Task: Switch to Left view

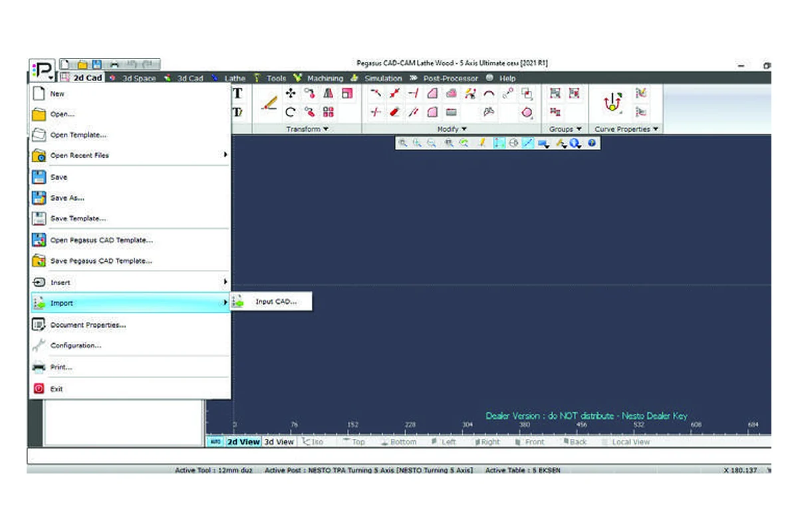Action: 444,442
